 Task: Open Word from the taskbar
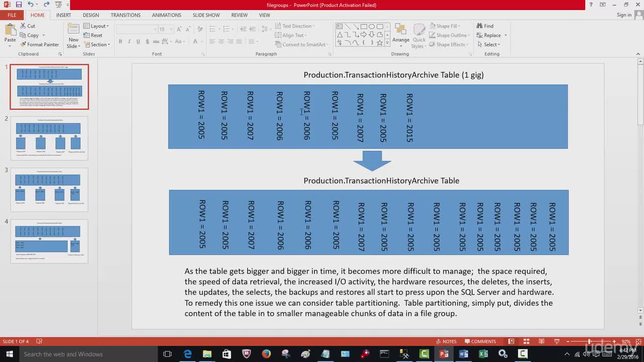(x=463, y=354)
